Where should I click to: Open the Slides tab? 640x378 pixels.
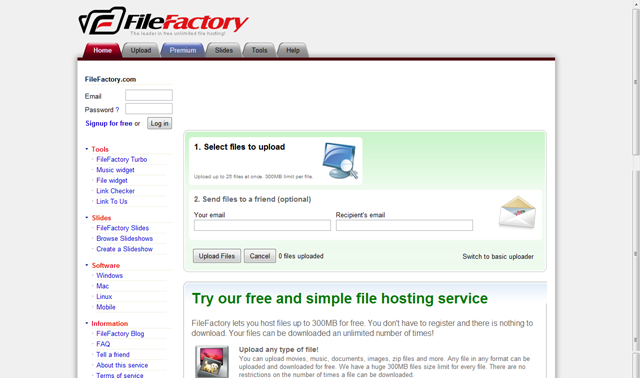click(224, 50)
